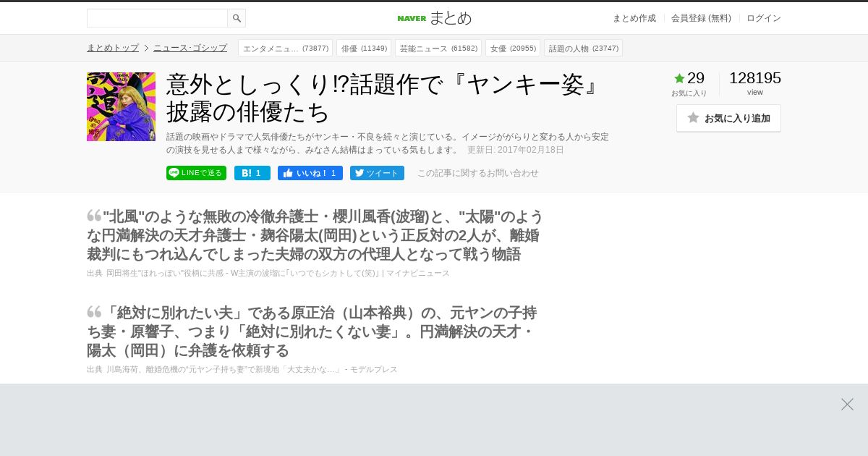Click the second quote about 絶対に別れたい夫
868x456 pixels.
[x=312, y=332]
